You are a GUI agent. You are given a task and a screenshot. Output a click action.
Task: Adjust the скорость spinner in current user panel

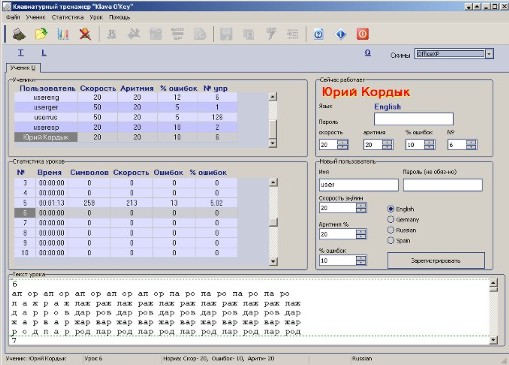pyautogui.click(x=343, y=145)
